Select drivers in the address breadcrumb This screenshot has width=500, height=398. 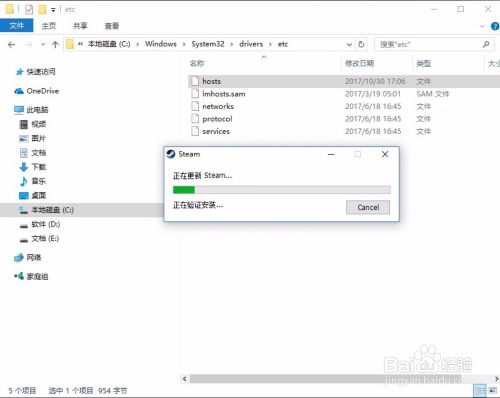click(251, 44)
